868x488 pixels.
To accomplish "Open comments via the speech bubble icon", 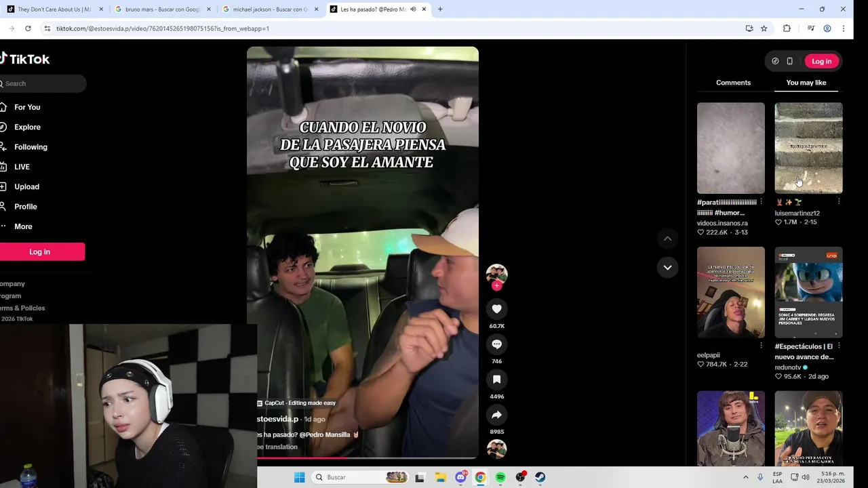I will coord(496,344).
